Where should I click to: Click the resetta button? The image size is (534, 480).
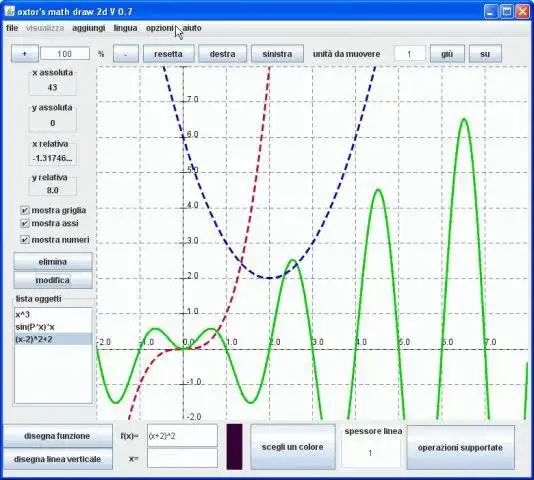(x=168, y=54)
